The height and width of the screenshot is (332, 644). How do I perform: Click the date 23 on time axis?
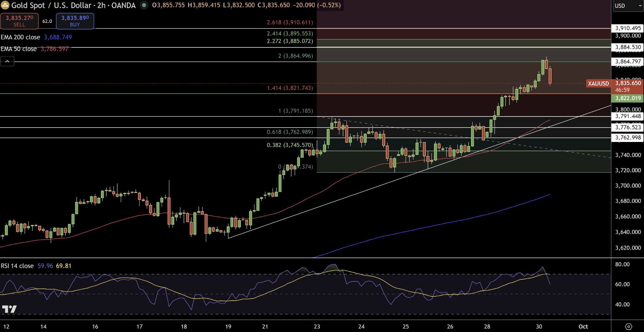[317, 327]
